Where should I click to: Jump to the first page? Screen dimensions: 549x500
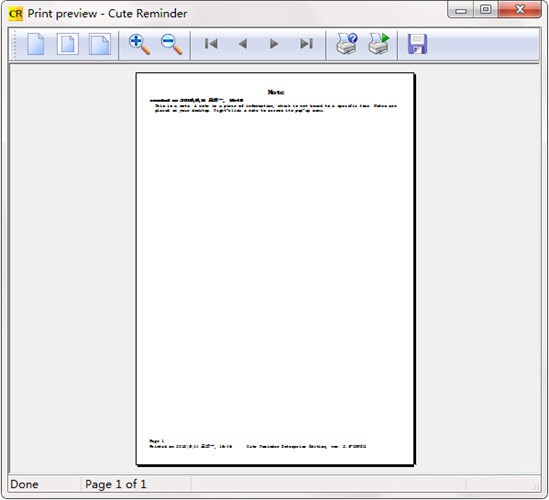point(211,44)
